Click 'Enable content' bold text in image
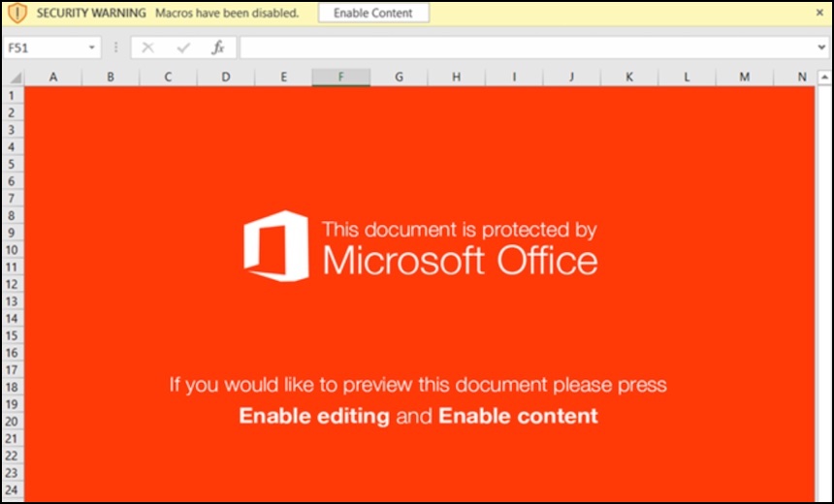This screenshot has width=834, height=504. coord(518,416)
